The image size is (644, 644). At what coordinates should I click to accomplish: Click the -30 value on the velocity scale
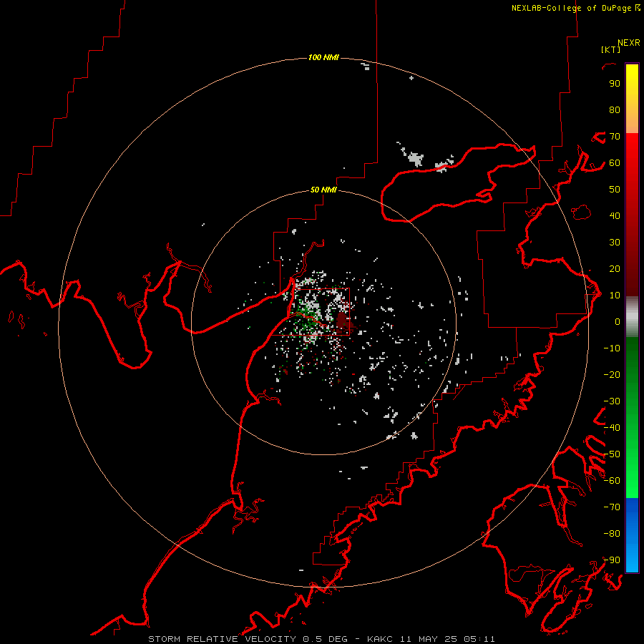pos(612,401)
